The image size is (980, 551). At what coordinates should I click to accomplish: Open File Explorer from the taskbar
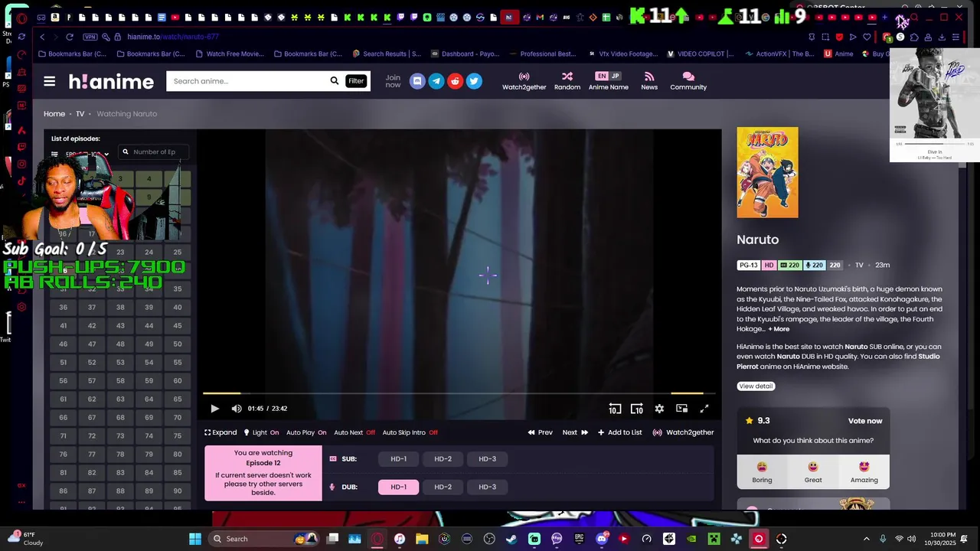pyautogui.click(x=422, y=539)
